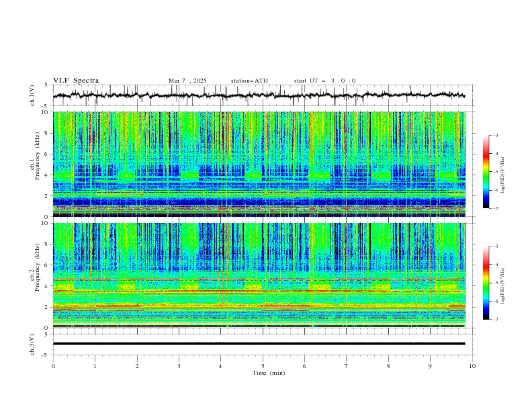Click tick label "3" on Time axis
Screen dimensions: 532x411
point(179,366)
